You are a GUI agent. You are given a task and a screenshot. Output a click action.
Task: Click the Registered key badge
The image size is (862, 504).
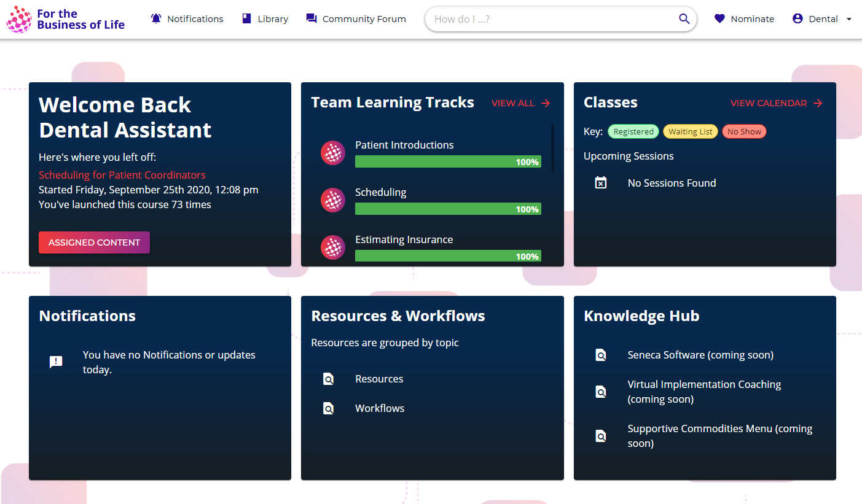pos(633,131)
